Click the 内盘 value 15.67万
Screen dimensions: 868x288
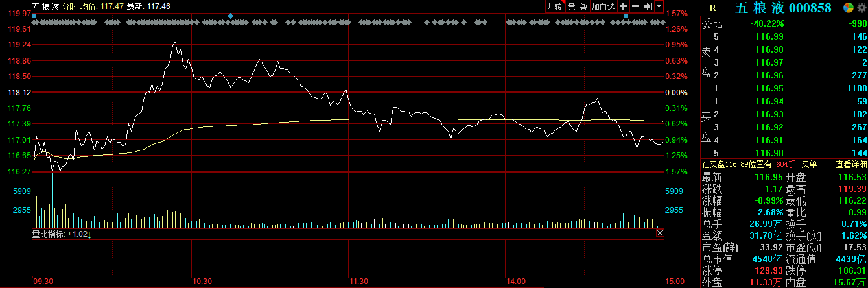point(850,282)
